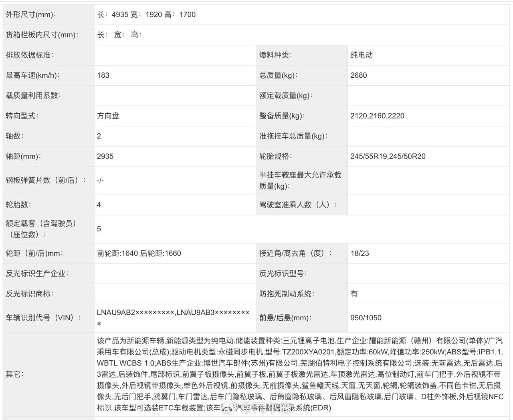Click the 排放依据标准 label
Screen dimensions: 513x420
(x=29, y=55)
